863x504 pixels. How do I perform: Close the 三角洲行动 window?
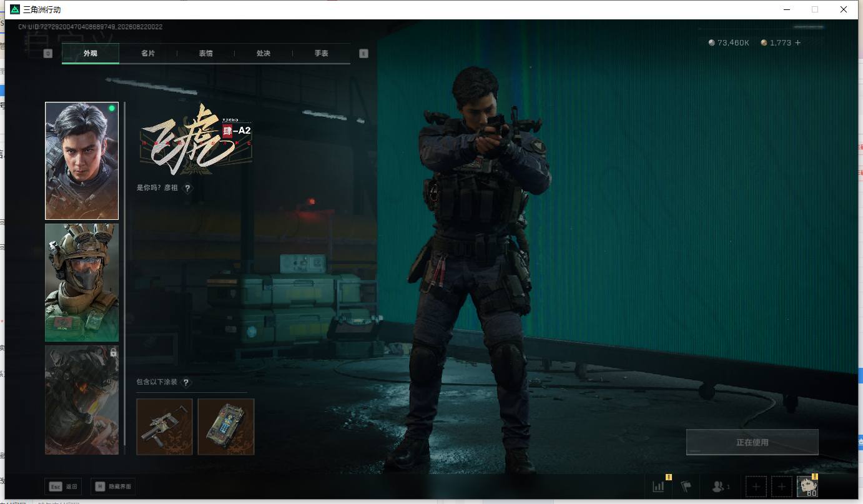[844, 9]
